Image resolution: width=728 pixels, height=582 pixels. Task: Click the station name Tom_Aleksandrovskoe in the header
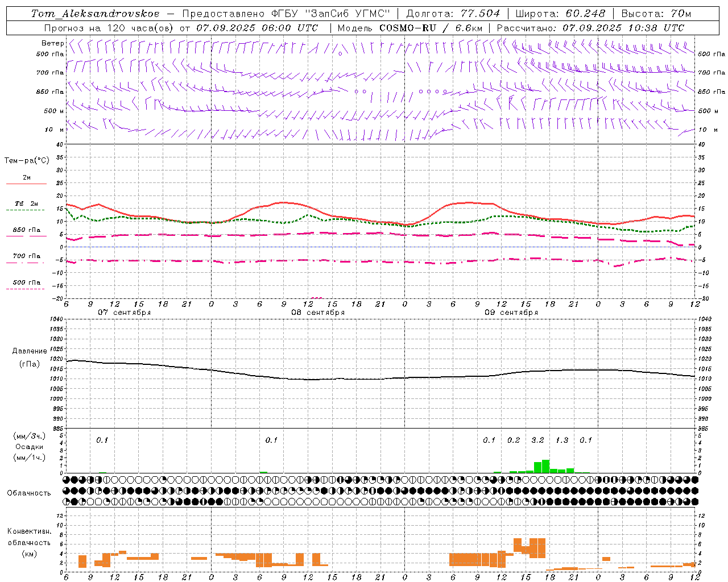[95, 14]
